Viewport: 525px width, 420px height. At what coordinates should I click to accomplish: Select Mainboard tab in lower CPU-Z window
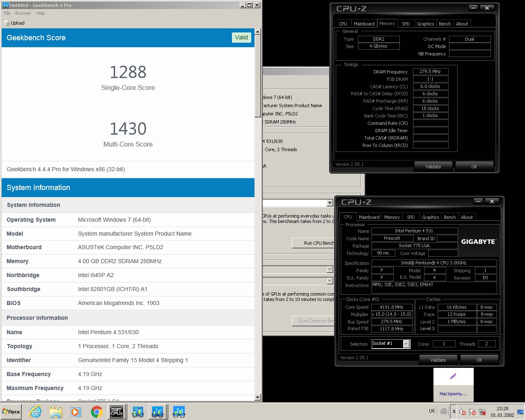[x=369, y=217]
